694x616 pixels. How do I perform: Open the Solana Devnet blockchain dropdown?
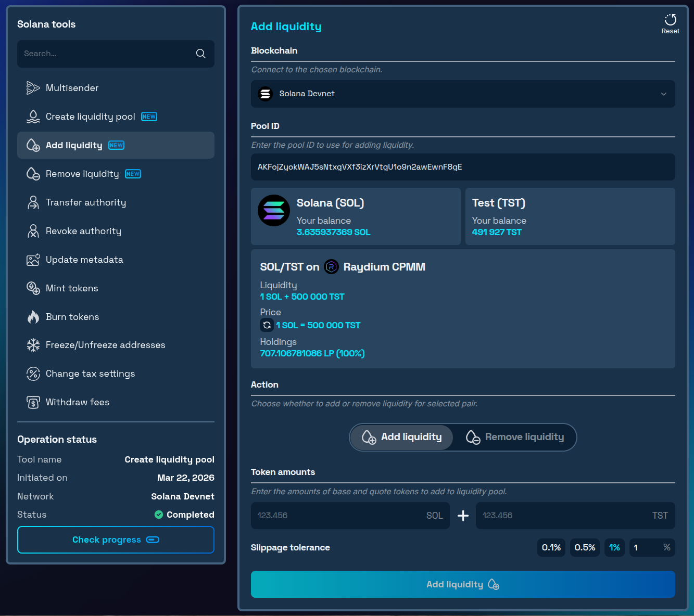point(463,94)
